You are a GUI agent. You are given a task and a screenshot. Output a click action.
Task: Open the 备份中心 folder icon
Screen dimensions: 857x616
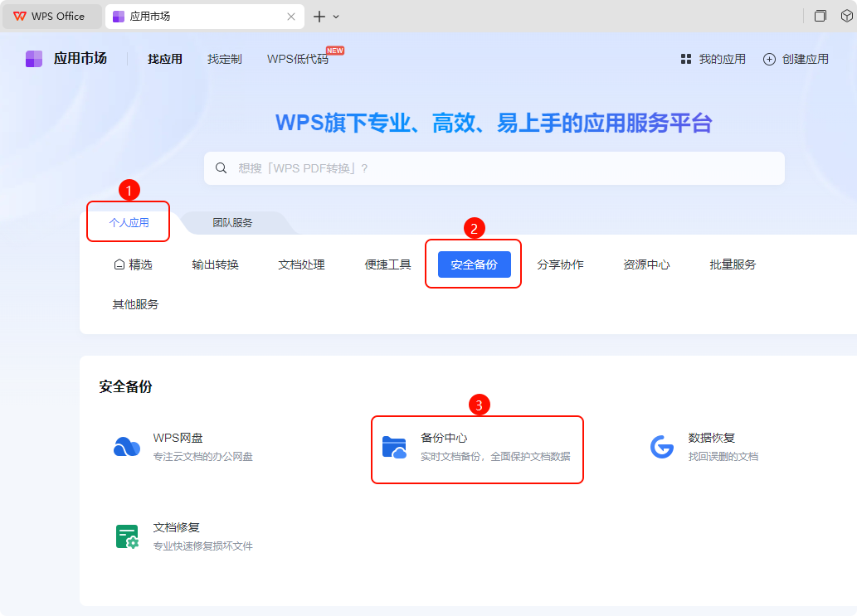[394, 447]
